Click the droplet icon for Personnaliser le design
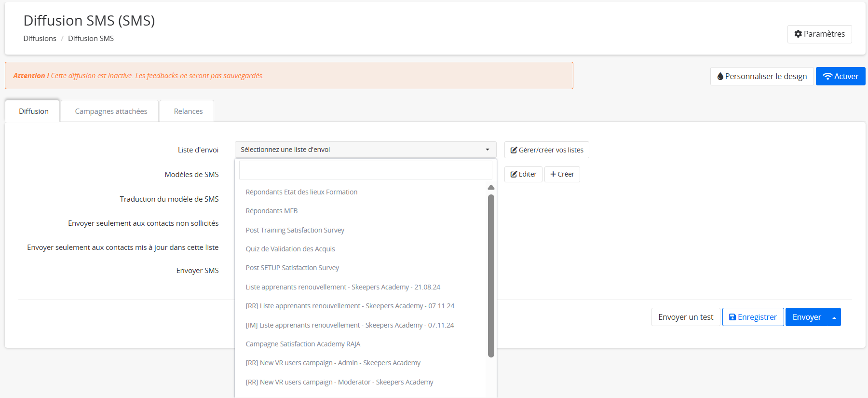Image resolution: width=868 pixels, height=398 pixels. coord(720,76)
